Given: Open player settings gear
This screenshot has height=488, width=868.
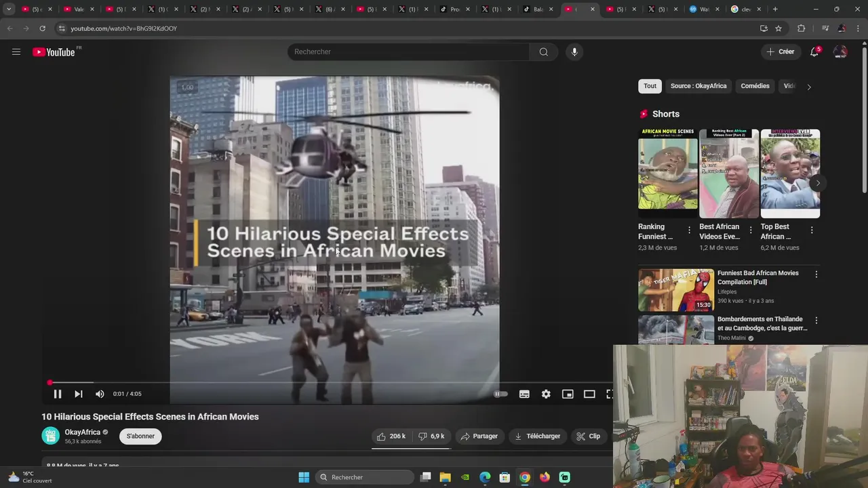Looking at the screenshot, I should 546,394.
